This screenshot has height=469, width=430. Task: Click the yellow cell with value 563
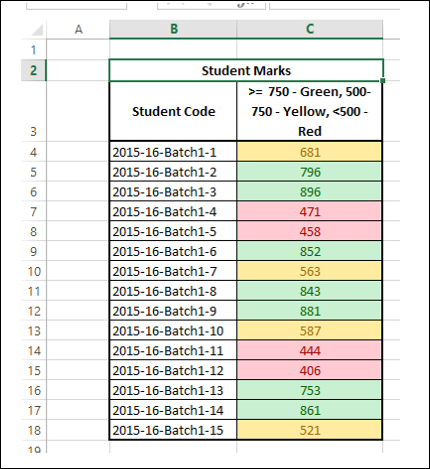(x=309, y=271)
